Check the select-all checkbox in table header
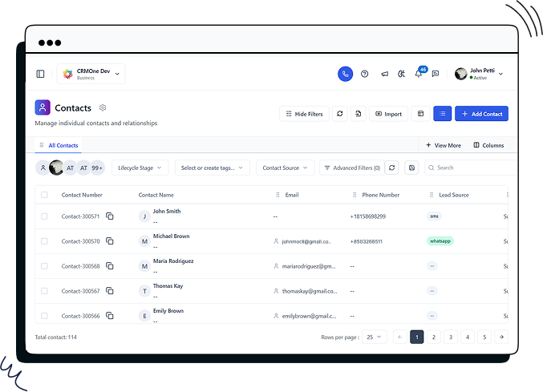This screenshot has height=392, width=543. [x=44, y=195]
